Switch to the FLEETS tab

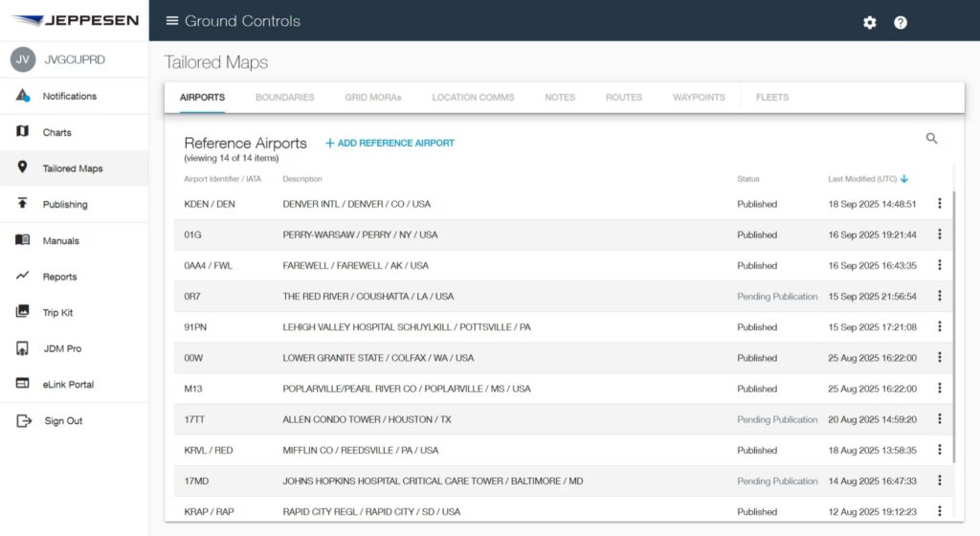[772, 98]
